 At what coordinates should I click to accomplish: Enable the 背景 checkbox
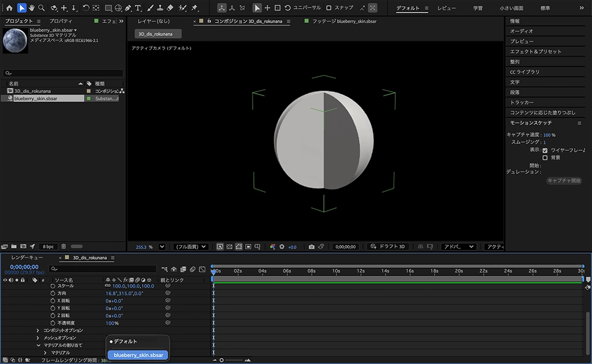545,158
